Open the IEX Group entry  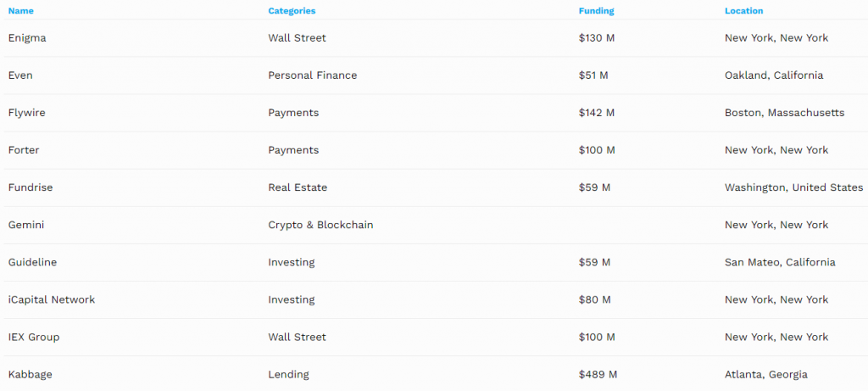point(34,337)
